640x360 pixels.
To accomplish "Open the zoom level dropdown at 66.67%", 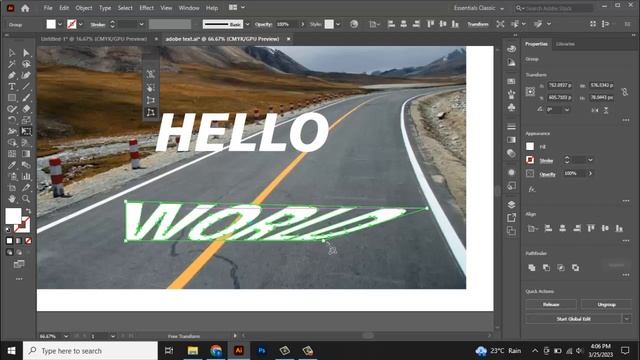I will click(66, 336).
